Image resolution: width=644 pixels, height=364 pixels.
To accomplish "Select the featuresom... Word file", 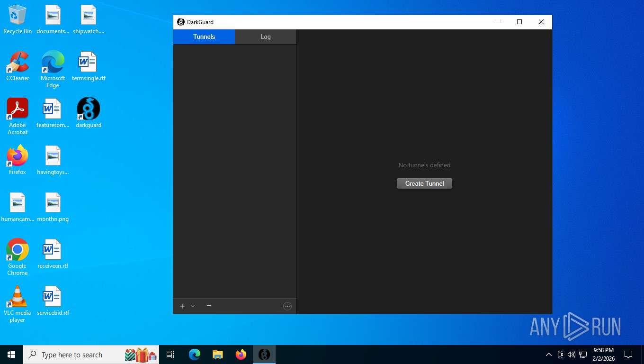I will [x=53, y=113].
